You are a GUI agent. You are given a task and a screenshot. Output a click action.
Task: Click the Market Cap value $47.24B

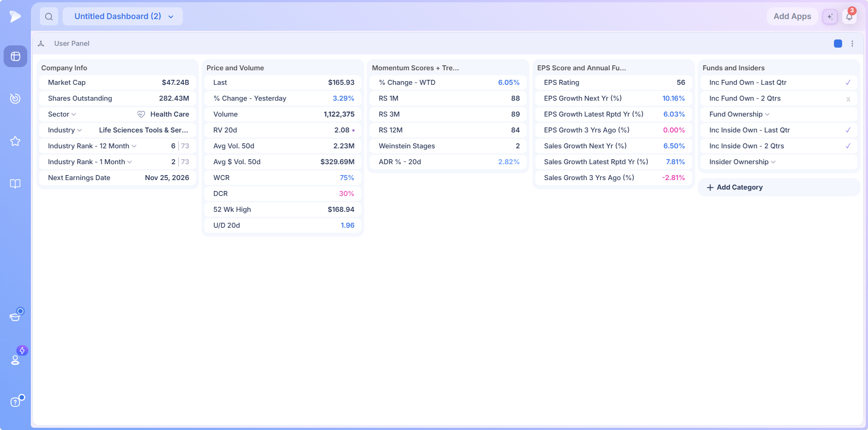tap(175, 83)
